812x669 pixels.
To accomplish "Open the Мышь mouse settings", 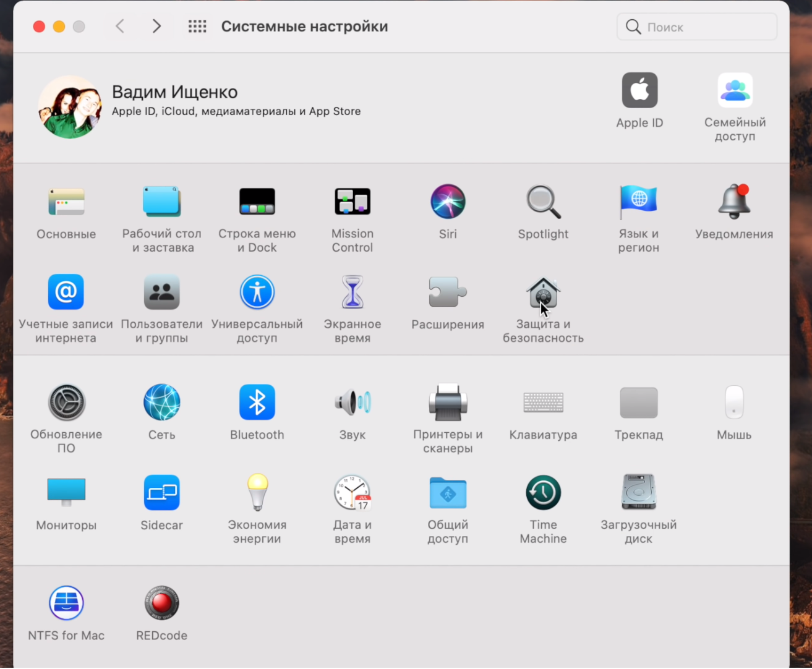I will [x=734, y=403].
